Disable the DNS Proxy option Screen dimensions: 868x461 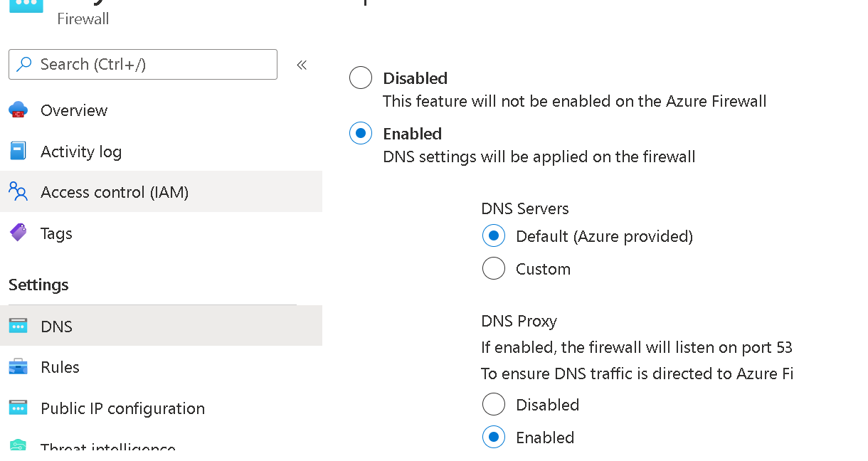tap(494, 404)
